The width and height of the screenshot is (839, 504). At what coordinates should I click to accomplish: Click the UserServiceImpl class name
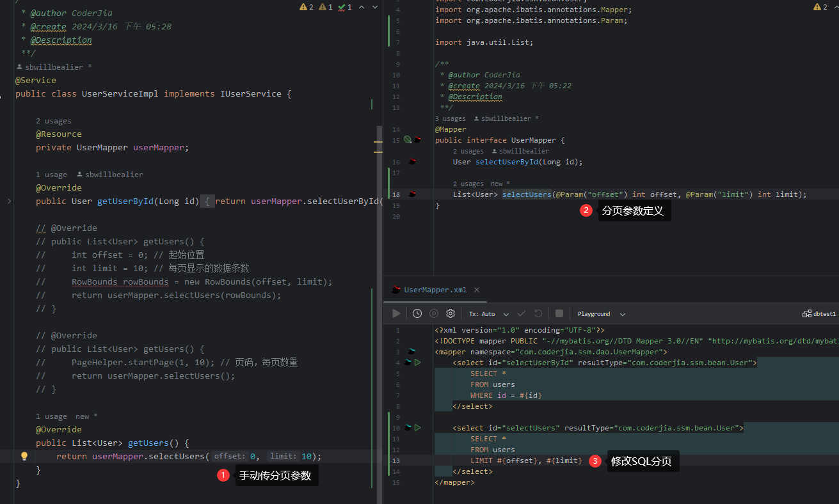coord(120,93)
